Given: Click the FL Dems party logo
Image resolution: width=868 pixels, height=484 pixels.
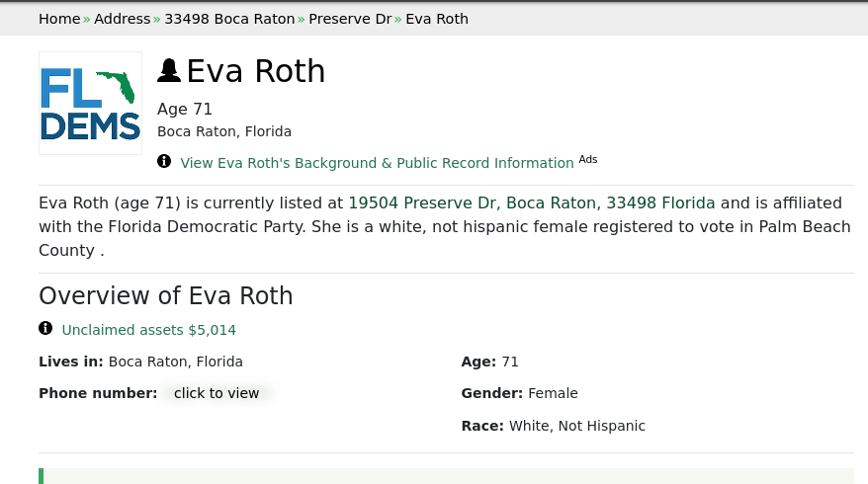Looking at the screenshot, I should 90,104.
